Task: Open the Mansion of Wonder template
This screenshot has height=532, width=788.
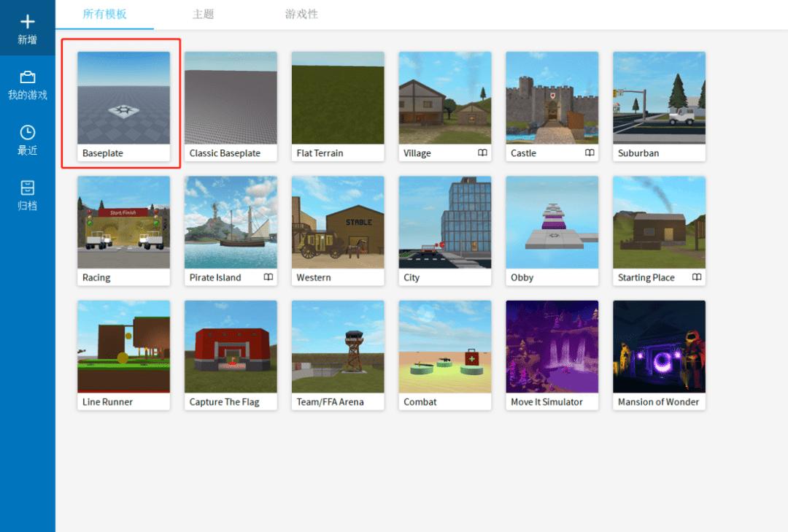Action: click(659, 347)
